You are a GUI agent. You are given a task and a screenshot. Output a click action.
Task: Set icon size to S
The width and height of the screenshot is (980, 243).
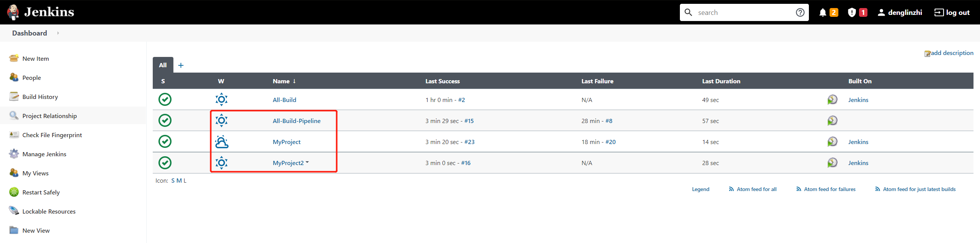pyautogui.click(x=173, y=181)
